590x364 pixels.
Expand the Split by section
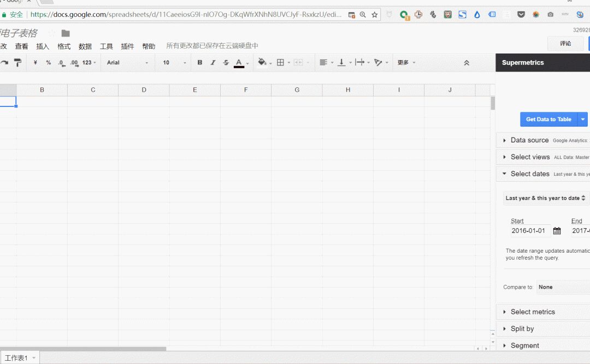(543, 329)
